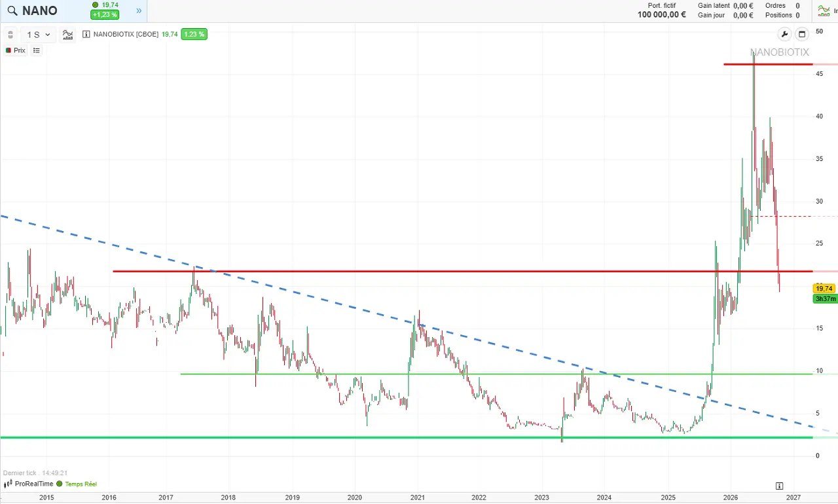Click the search magnifier icon next to NANO
Screen dimensions: 838x504
click(12, 11)
